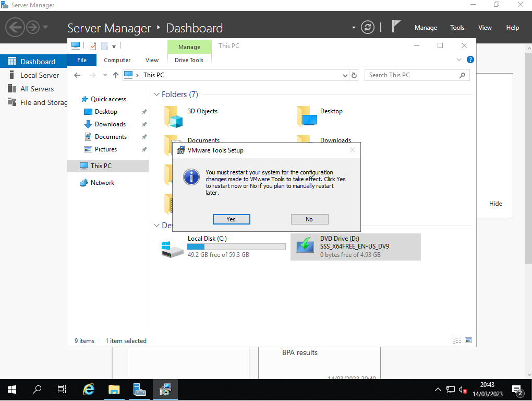Click the muted speaker icon in system tray
The height and width of the screenshot is (401, 532).
pyautogui.click(x=463, y=390)
